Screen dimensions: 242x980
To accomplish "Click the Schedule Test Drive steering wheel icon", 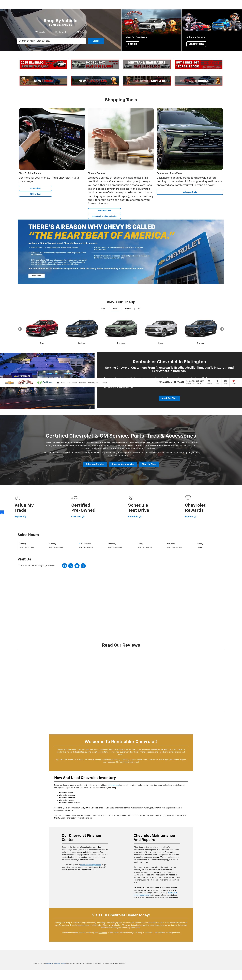I will coord(131,498).
